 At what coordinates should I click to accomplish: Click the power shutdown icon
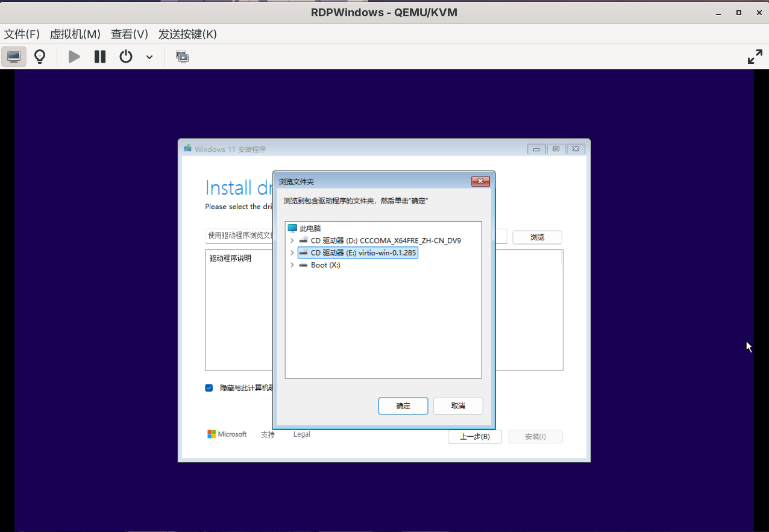coord(125,57)
